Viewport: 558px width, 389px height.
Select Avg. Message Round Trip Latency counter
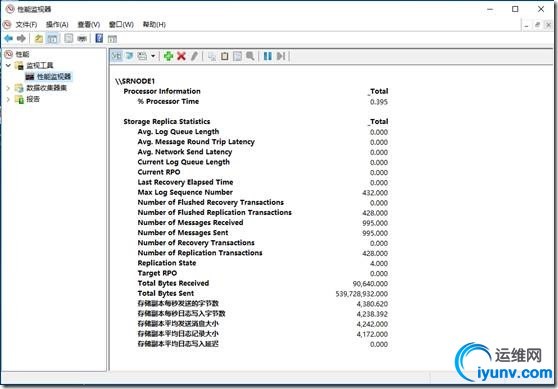[196, 142]
